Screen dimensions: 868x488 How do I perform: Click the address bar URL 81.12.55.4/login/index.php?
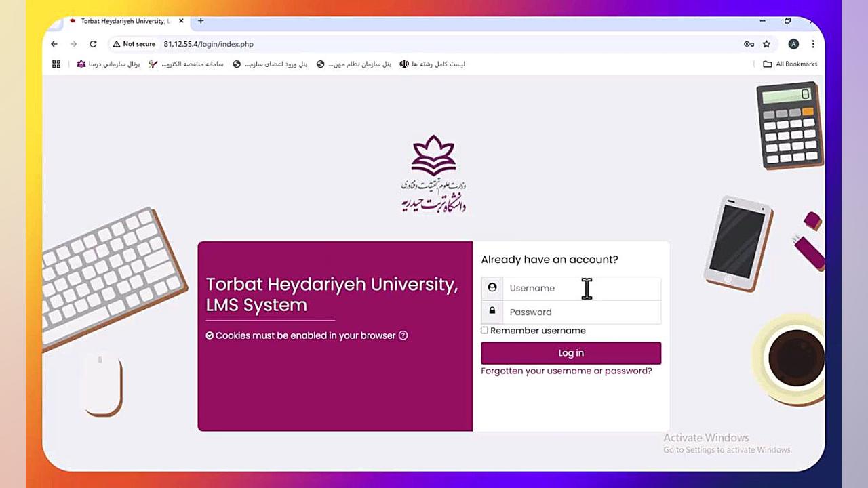point(209,44)
